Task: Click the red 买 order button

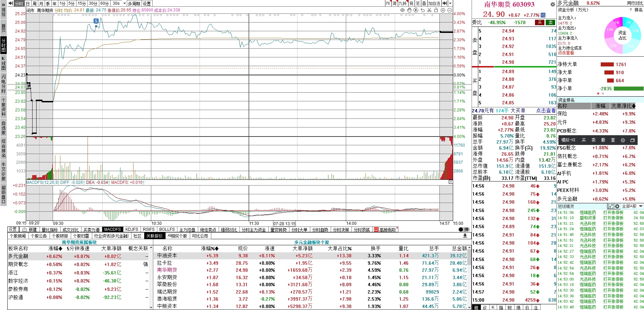Action: [540, 22]
